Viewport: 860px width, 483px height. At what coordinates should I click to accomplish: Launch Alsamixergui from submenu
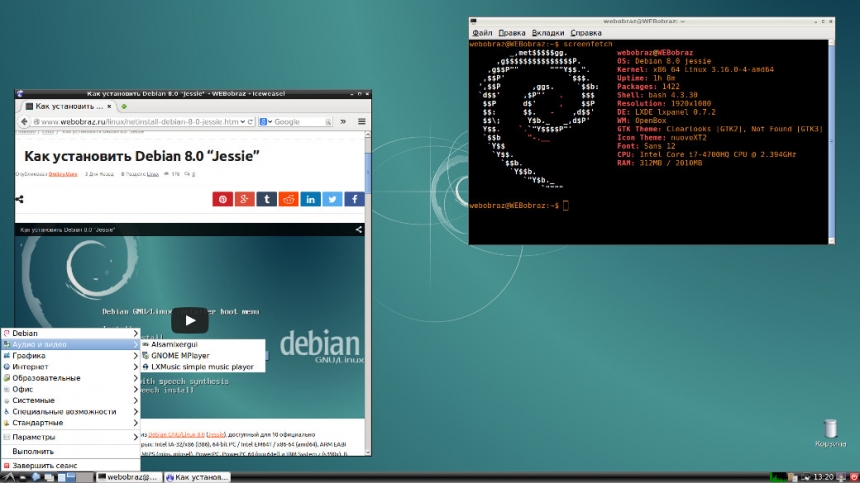click(x=202, y=344)
